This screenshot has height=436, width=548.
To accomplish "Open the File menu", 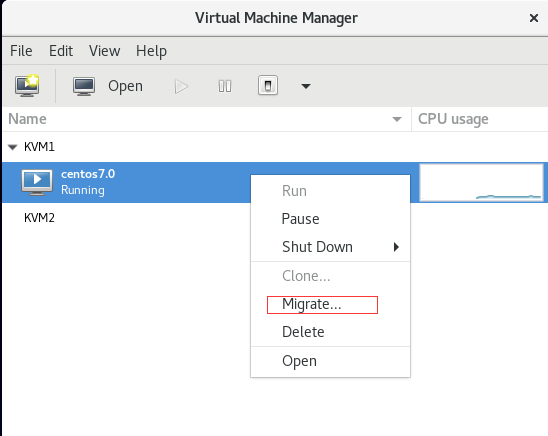I will point(21,51).
